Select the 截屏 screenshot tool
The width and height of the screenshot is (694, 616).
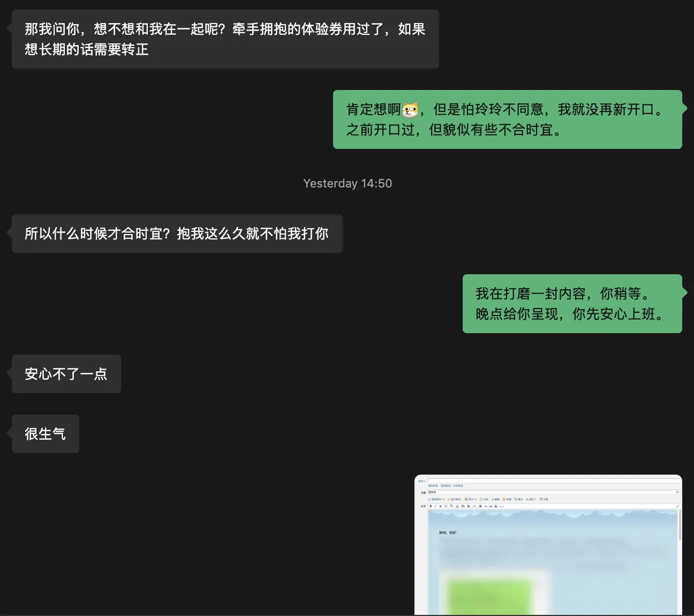pos(496,499)
